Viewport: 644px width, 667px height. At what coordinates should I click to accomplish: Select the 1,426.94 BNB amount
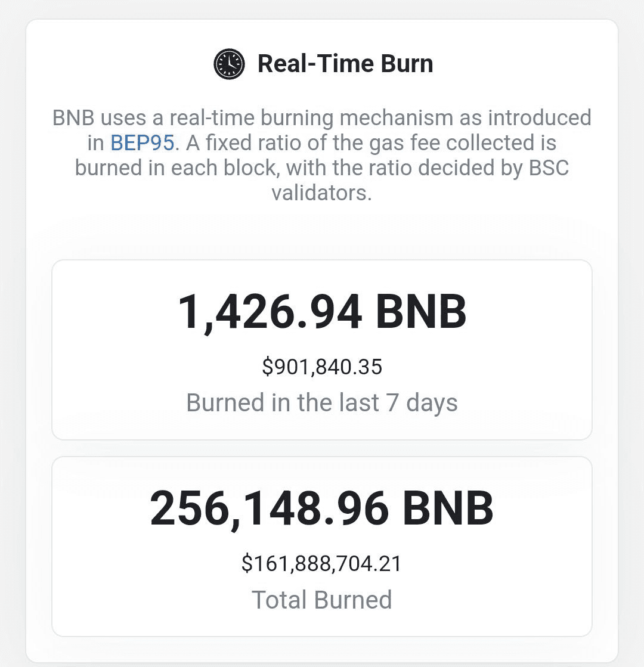322,312
